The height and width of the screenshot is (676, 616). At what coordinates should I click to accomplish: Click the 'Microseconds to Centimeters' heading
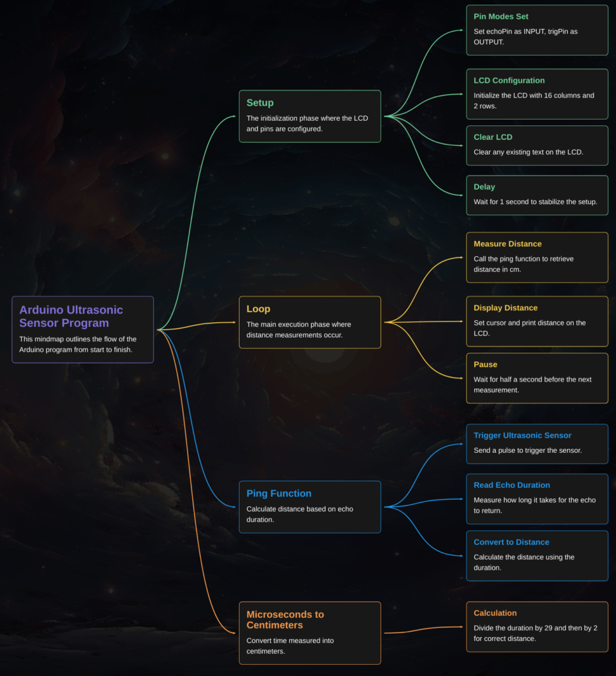point(285,619)
